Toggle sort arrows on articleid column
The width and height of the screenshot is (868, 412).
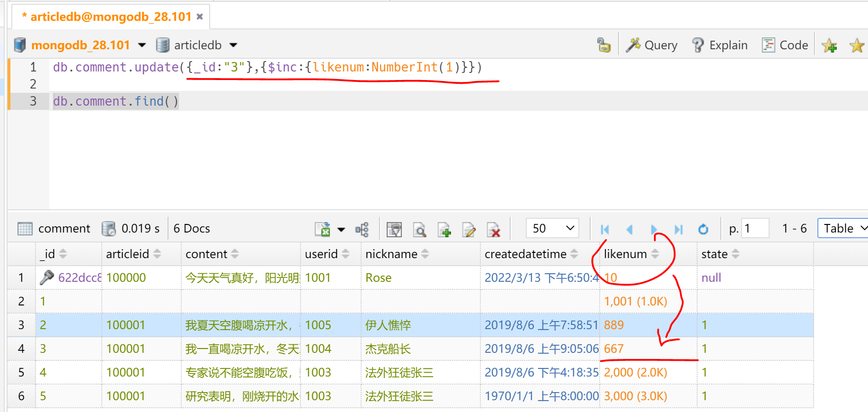pos(157,254)
